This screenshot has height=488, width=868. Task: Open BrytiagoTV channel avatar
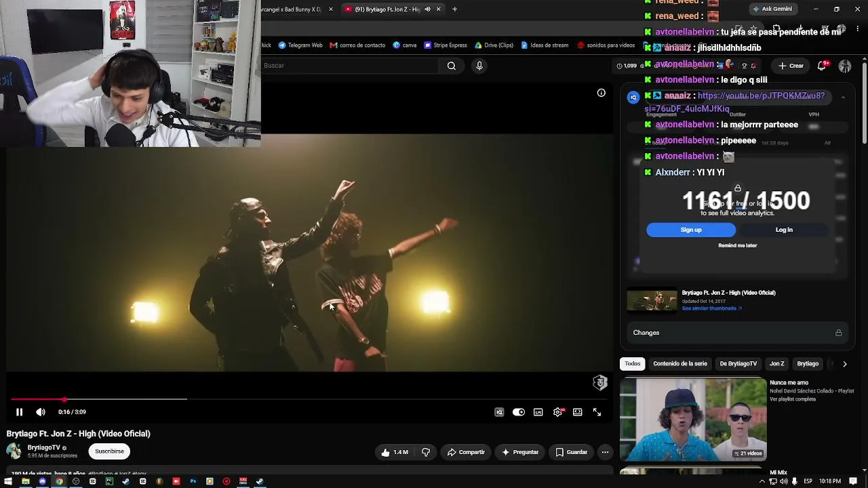point(14,451)
